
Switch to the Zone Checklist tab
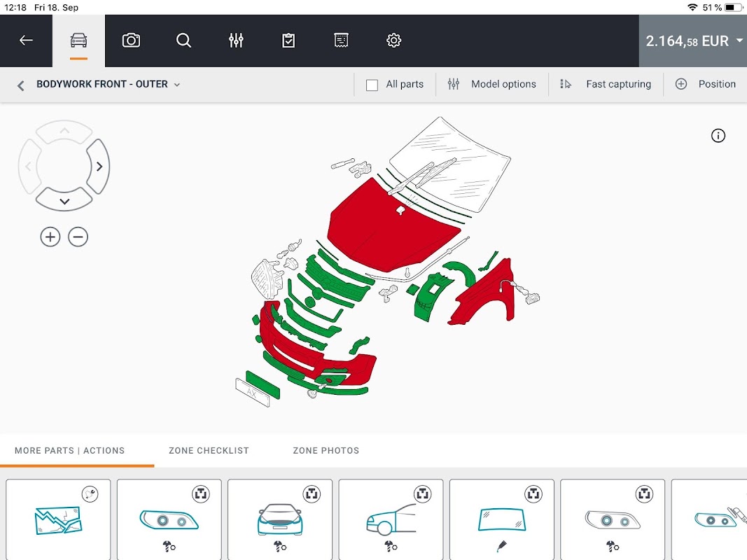(209, 451)
